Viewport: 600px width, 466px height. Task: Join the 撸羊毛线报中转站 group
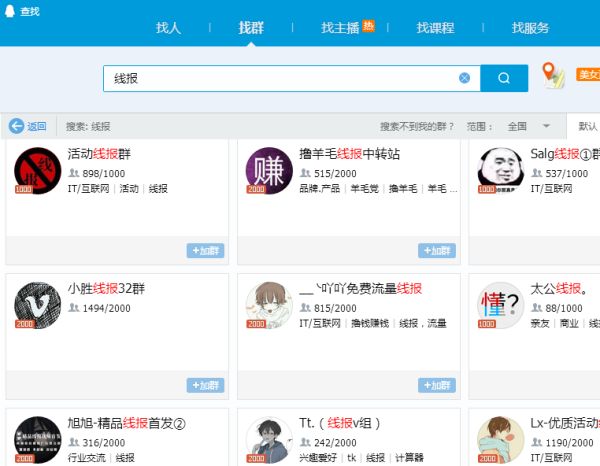coord(437,250)
